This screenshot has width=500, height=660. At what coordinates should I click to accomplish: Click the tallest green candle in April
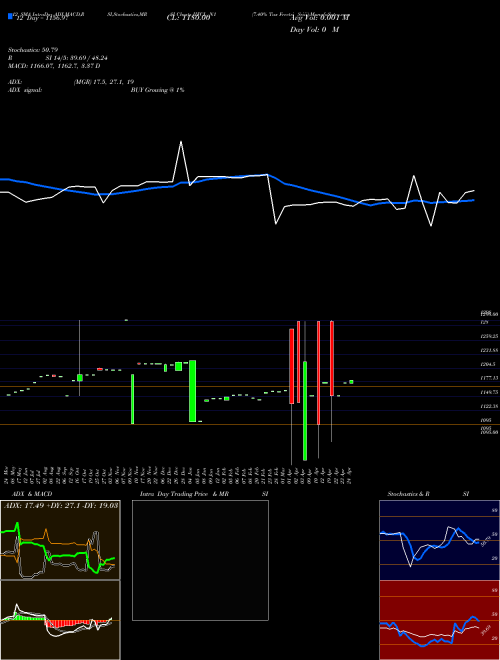(x=305, y=410)
